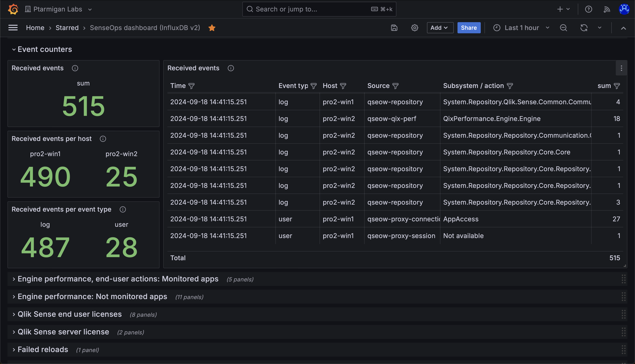This screenshot has width=635, height=364.
Task: Zoom out the time range
Action: coord(563,28)
